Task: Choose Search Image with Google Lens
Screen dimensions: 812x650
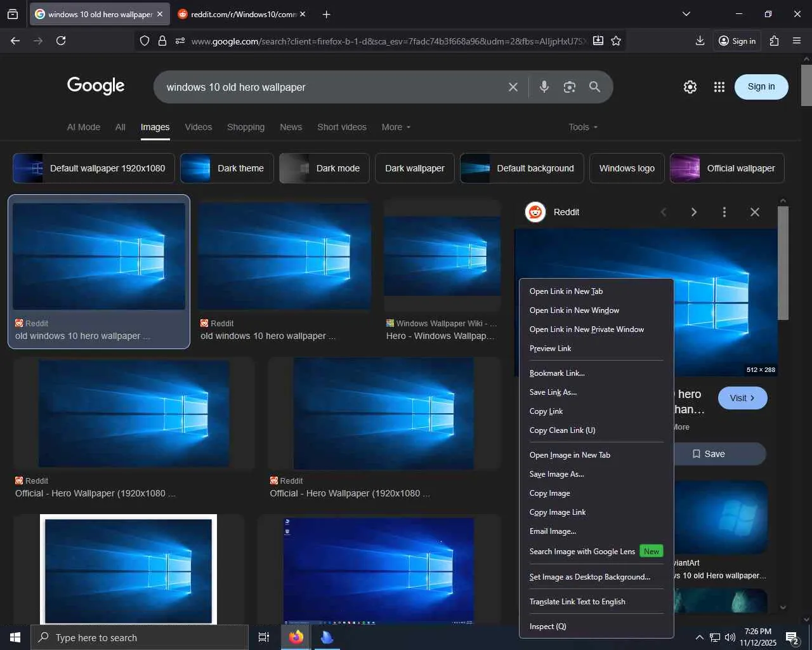Action: coord(596,551)
